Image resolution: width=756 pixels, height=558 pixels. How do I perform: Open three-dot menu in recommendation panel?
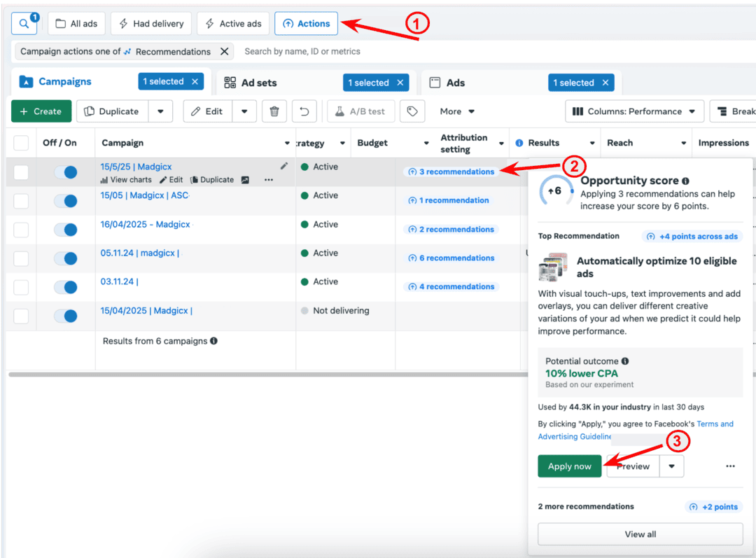(x=730, y=466)
